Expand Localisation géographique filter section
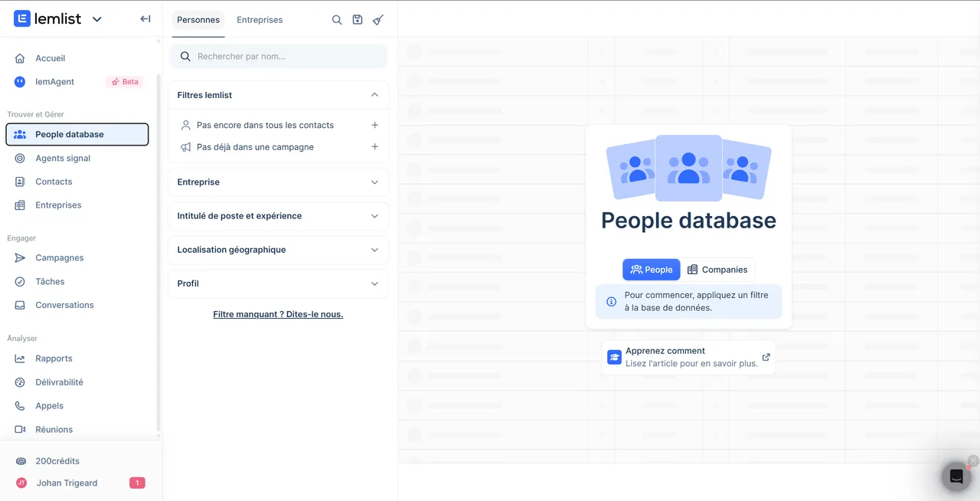The image size is (980, 501). (x=279, y=250)
